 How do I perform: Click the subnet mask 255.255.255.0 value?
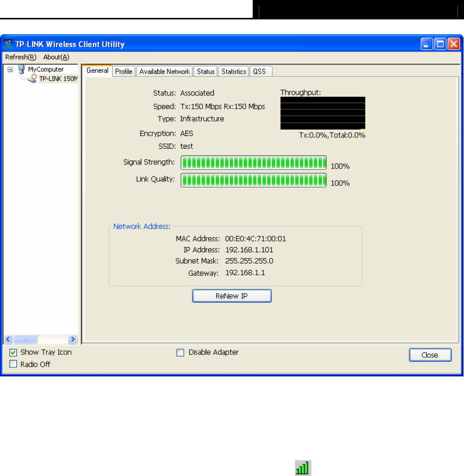249,261
